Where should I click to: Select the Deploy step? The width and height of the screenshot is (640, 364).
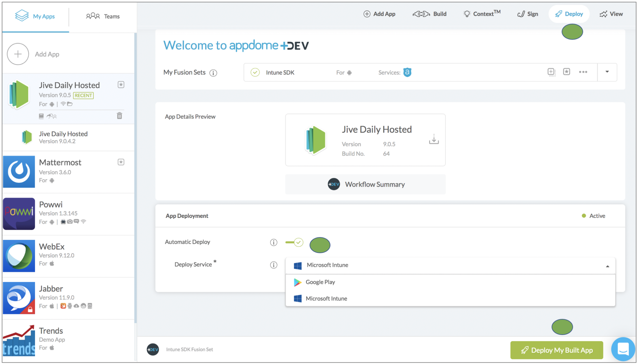[569, 14]
